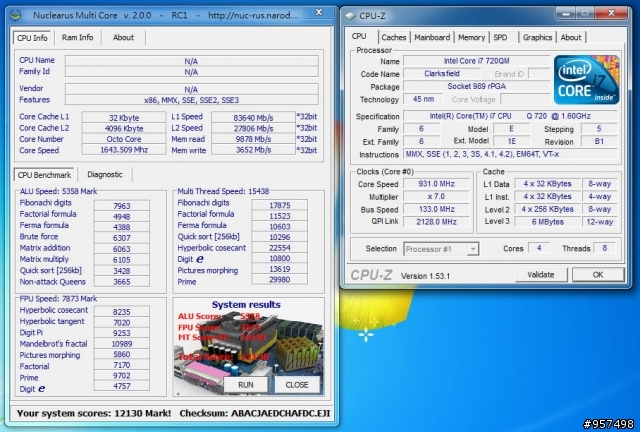Click the Nuclearus app icon in title bar
The width and height of the screenshot is (640, 432).
(16, 15)
